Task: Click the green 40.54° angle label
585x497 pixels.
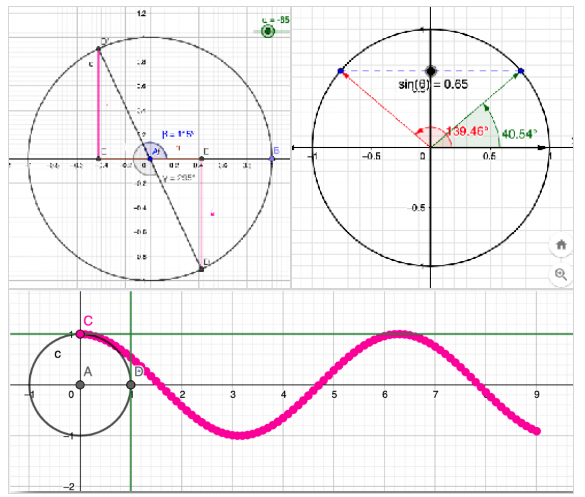Action: coord(519,134)
